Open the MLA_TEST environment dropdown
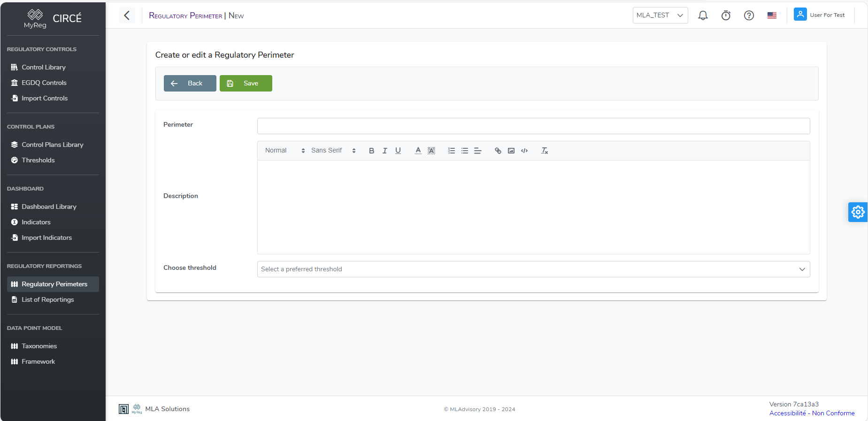Screen dimensions: 868x421 660,15
